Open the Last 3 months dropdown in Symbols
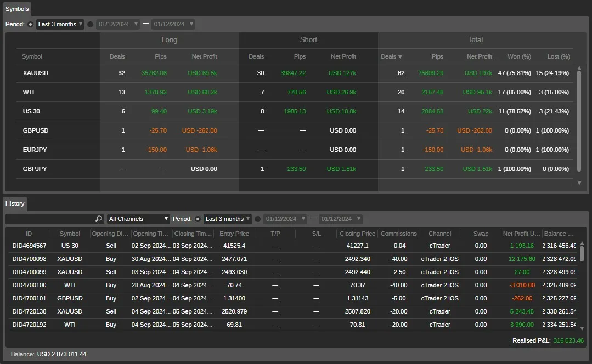This screenshot has width=592, height=364. 60,24
